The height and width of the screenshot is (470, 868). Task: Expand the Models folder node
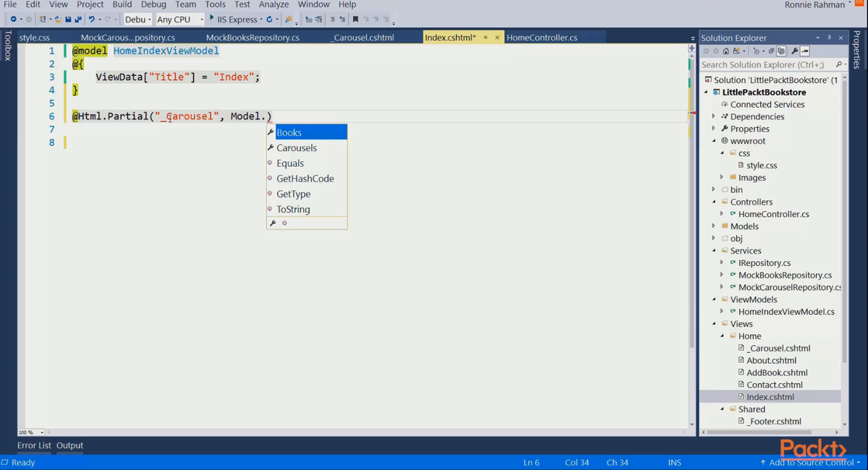714,226
